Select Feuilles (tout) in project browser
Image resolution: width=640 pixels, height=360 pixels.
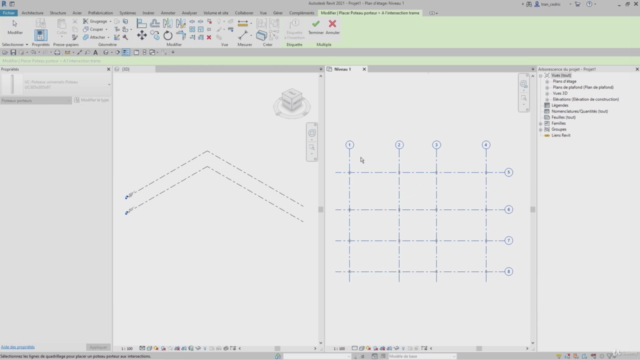coord(563,117)
